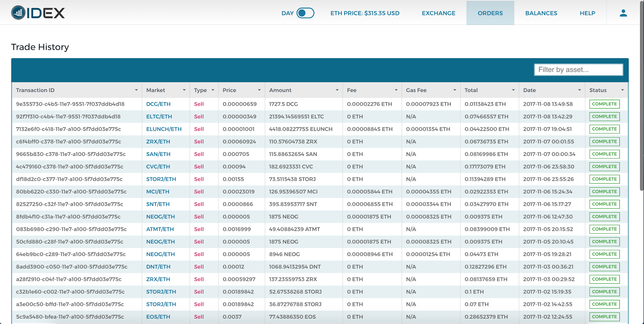This screenshot has height=324, width=644.
Task: Open the ELTC/ETH market link
Action: click(x=159, y=117)
